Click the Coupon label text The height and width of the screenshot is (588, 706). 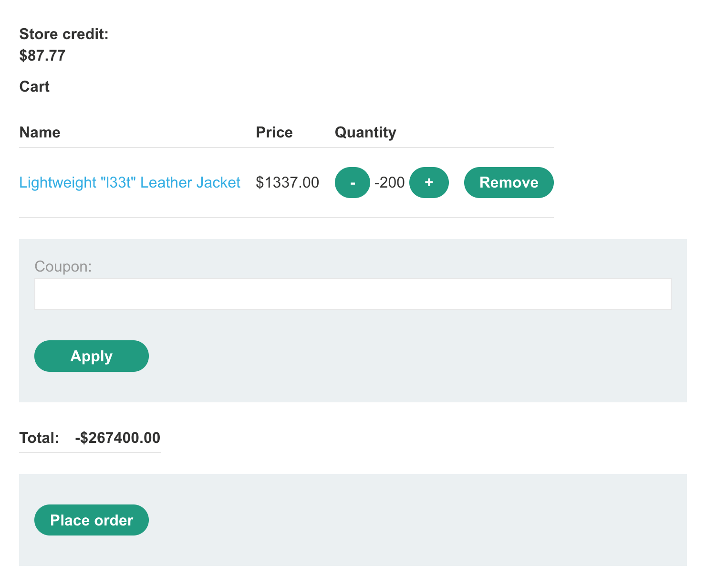click(63, 266)
